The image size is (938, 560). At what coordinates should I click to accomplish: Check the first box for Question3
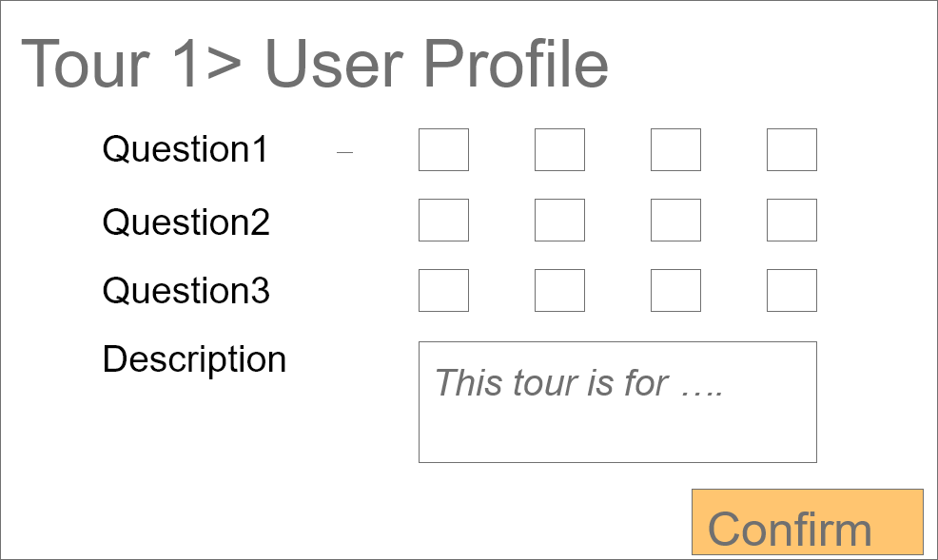pyautogui.click(x=443, y=290)
